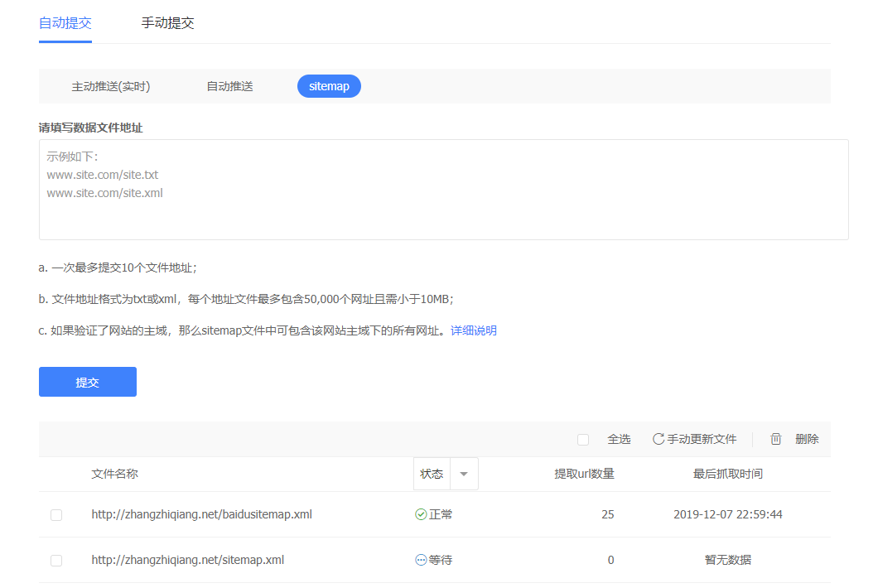Expand the 状态 filter dropdown arrow

464,474
